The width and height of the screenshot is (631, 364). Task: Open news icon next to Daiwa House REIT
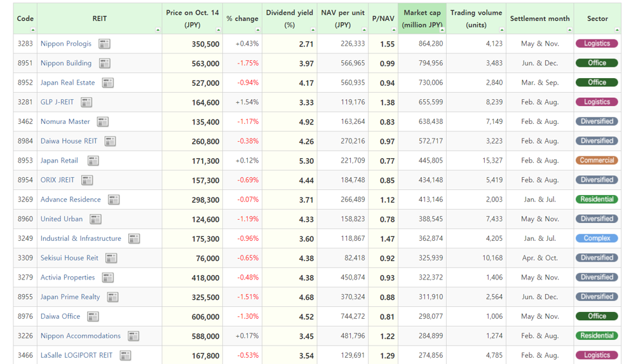[x=111, y=141]
